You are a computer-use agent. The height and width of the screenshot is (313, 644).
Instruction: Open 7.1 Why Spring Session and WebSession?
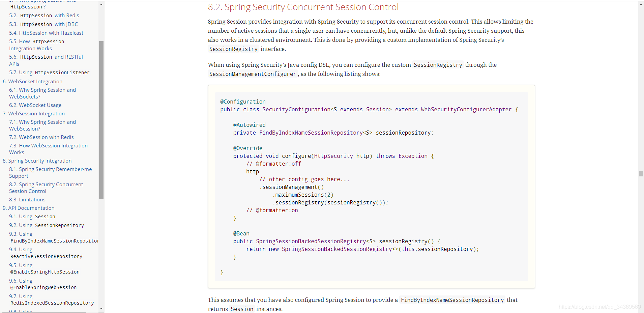tap(42, 125)
